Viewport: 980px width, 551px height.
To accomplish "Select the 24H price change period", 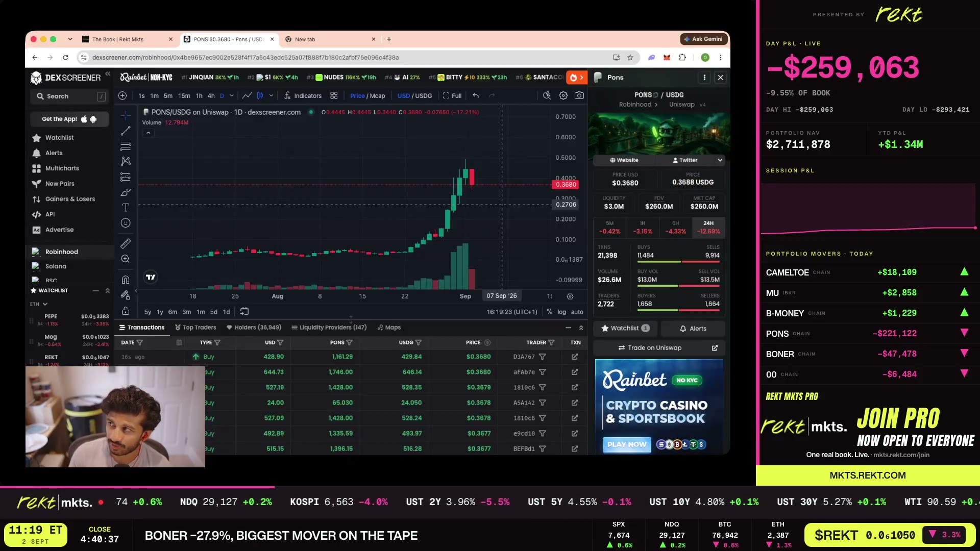I will 708,227.
